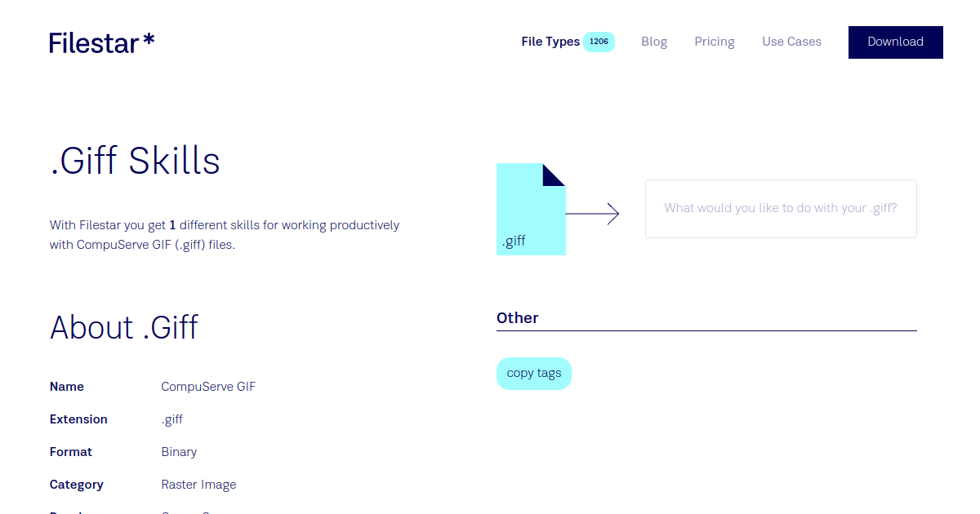Click the Filestar logo

click(101, 42)
